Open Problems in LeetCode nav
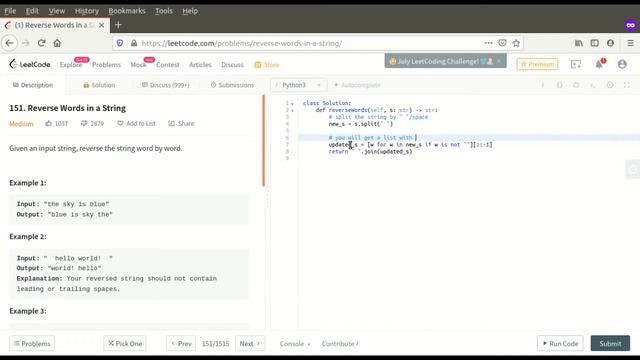The image size is (640, 360). [107, 64]
